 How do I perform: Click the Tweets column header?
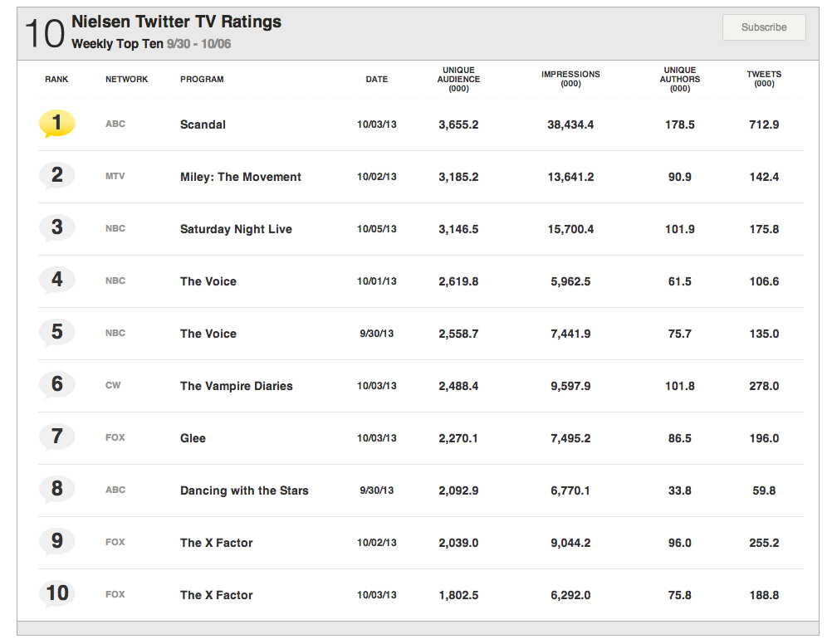coord(763,79)
